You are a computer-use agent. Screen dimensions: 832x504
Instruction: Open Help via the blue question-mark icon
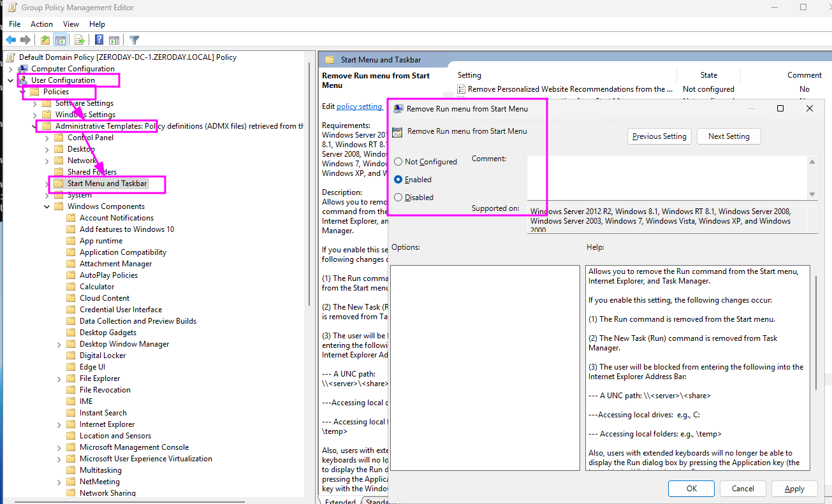tap(99, 40)
